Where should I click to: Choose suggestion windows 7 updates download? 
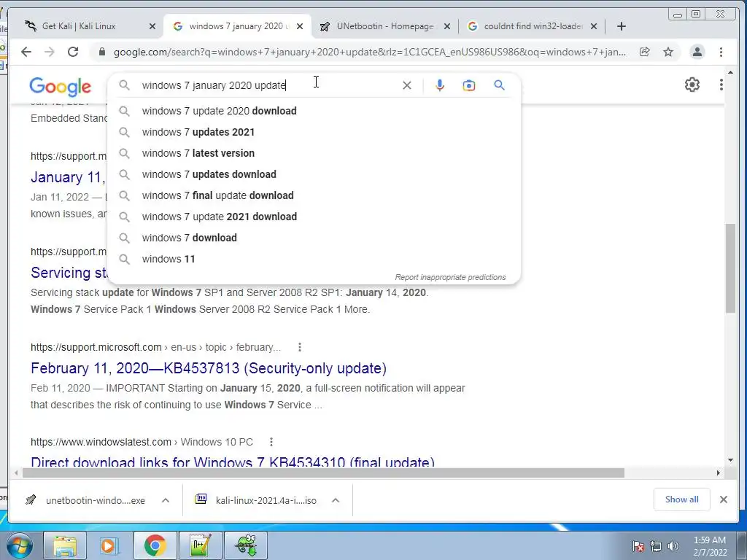click(314, 174)
